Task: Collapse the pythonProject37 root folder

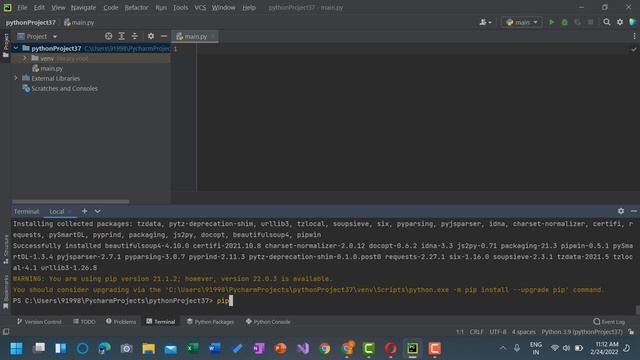Action: click(16, 48)
